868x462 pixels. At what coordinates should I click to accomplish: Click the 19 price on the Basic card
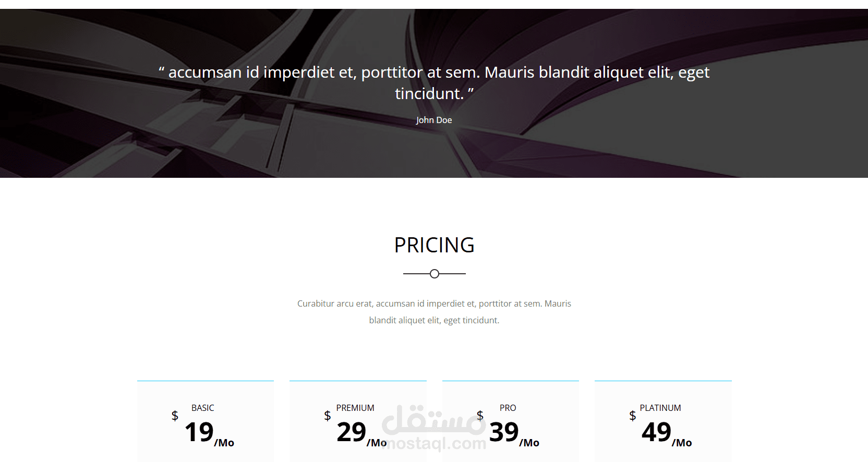[x=199, y=432]
